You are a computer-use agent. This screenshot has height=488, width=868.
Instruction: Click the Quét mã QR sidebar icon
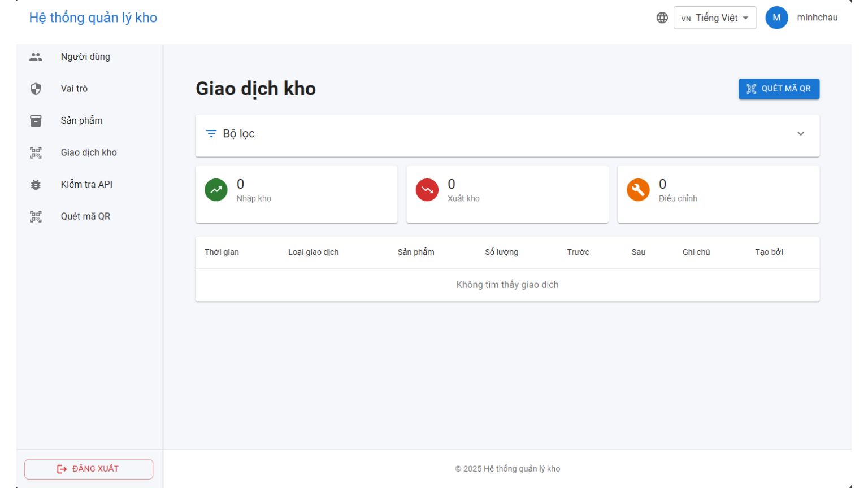coord(35,216)
